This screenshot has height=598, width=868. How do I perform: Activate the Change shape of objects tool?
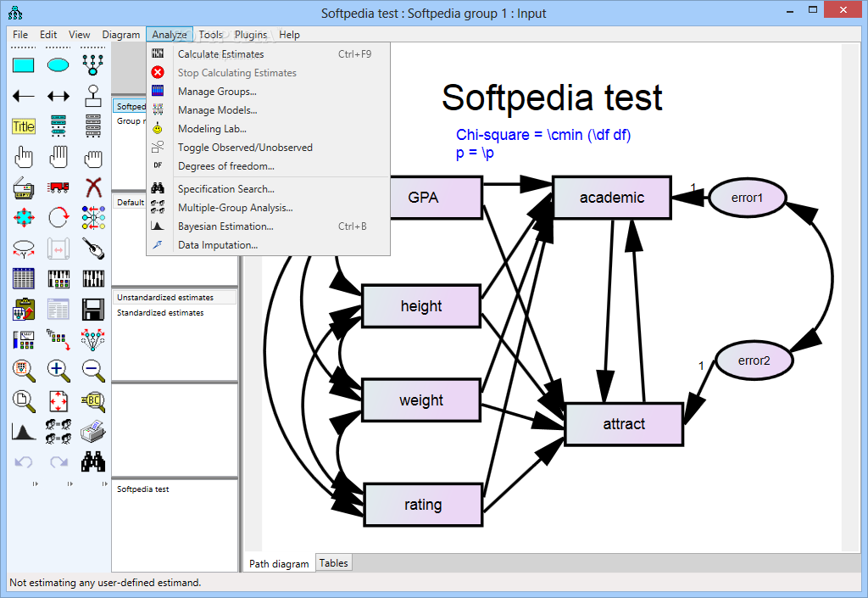point(23,218)
